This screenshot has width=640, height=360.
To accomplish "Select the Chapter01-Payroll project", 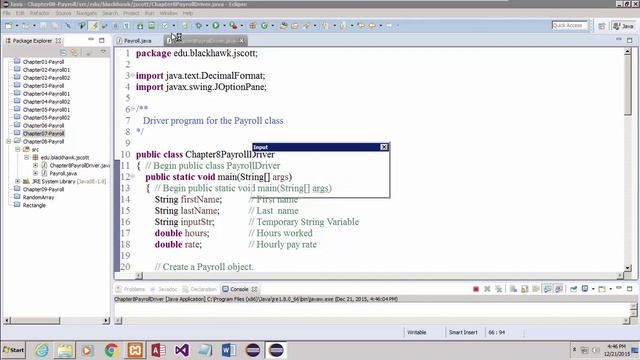I will (43, 62).
